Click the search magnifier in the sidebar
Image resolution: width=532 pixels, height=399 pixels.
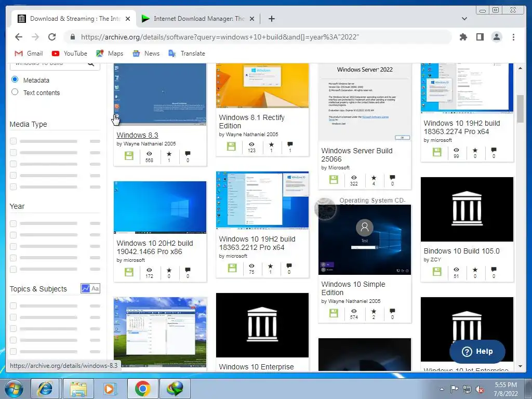(x=91, y=64)
